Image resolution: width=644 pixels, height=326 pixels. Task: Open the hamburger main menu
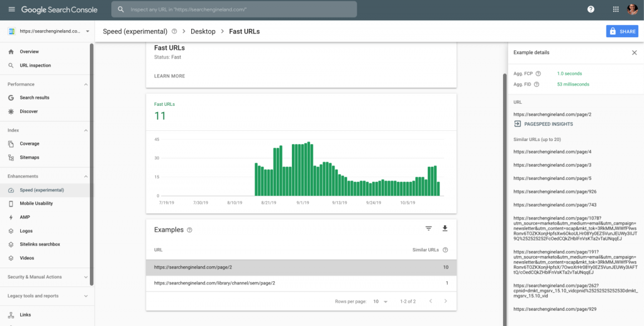[11, 9]
